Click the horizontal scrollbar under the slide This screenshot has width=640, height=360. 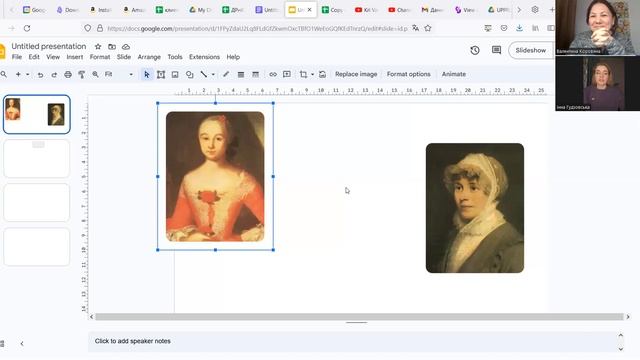(359, 317)
